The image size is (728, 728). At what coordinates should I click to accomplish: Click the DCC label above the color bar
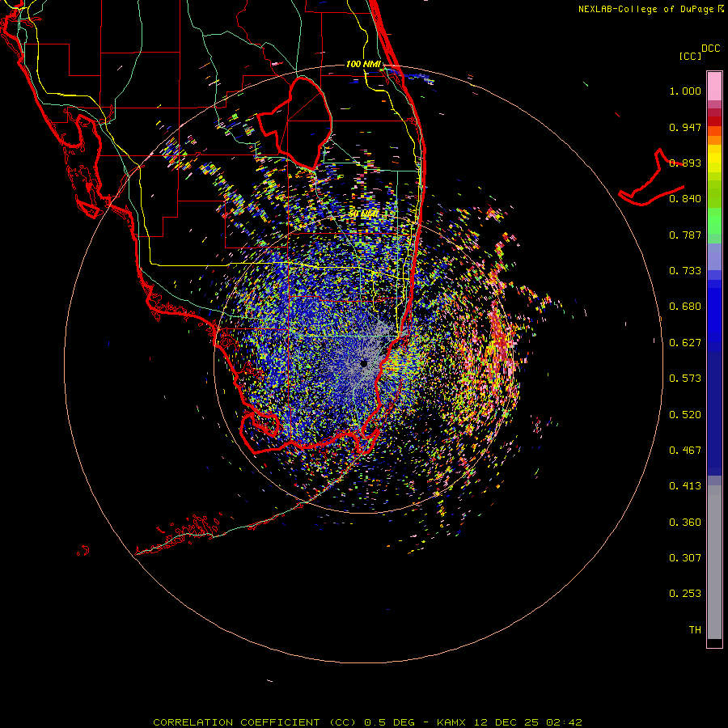click(x=710, y=49)
